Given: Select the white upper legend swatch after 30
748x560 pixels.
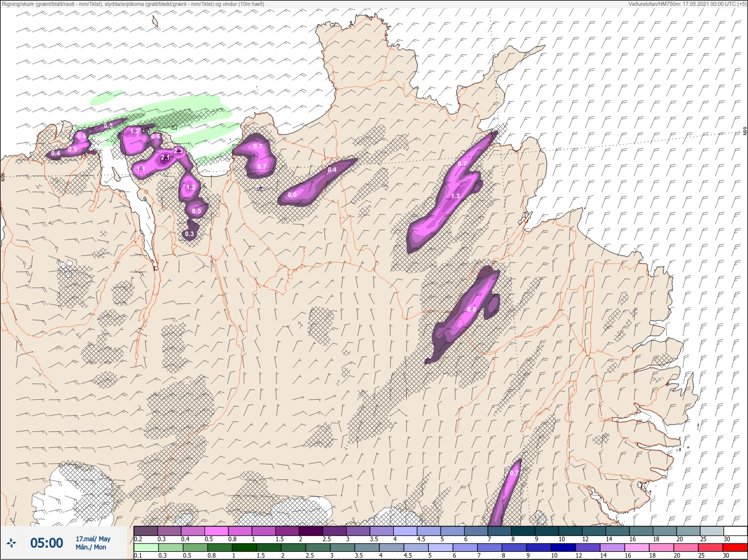Looking at the screenshot, I should [736, 531].
